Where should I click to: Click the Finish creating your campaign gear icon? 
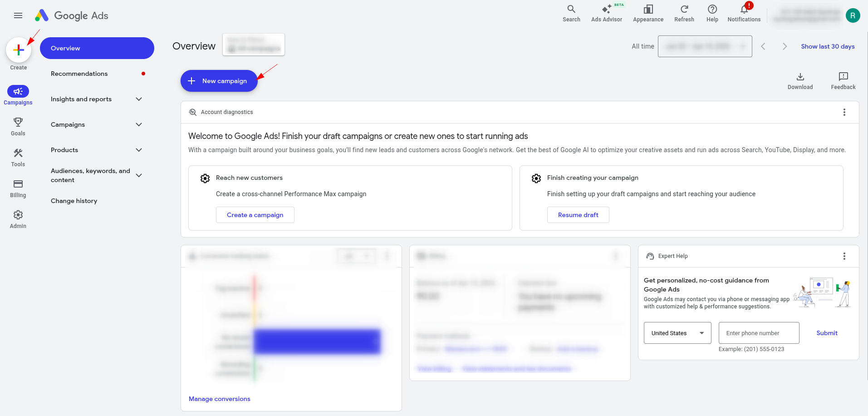(536, 178)
